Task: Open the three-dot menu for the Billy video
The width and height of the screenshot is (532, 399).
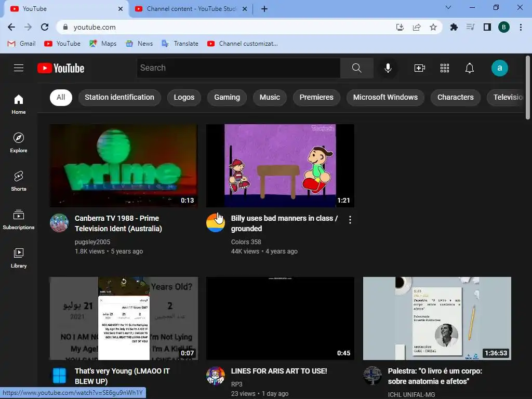Action: click(x=350, y=220)
